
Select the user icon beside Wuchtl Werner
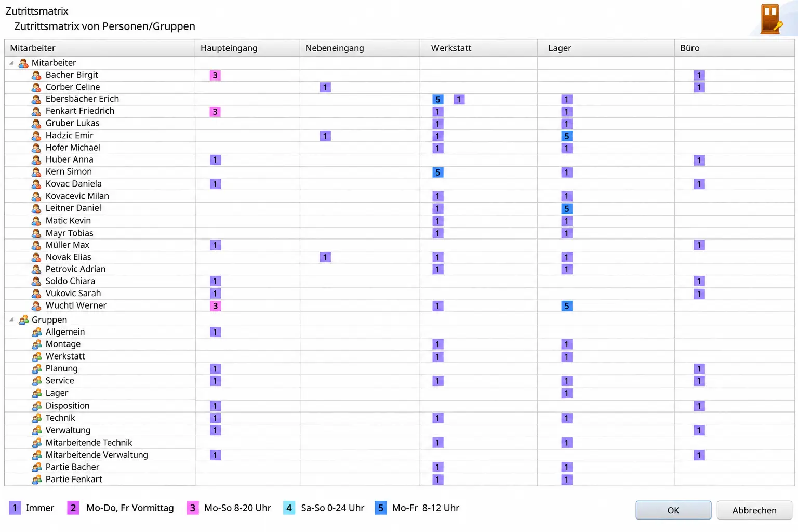click(x=36, y=306)
